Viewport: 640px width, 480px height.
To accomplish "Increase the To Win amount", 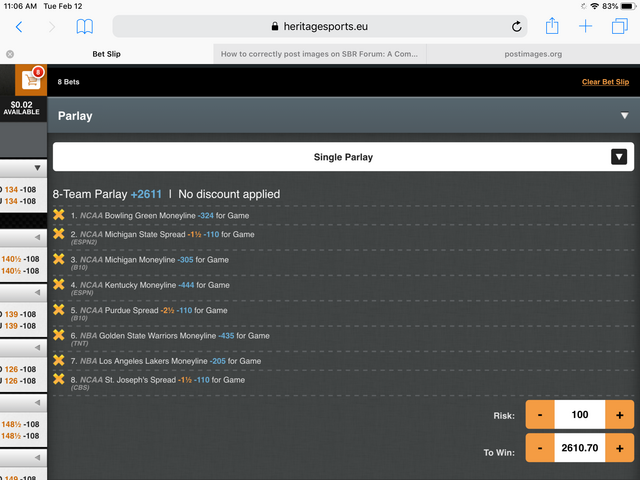I will point(620,448).
